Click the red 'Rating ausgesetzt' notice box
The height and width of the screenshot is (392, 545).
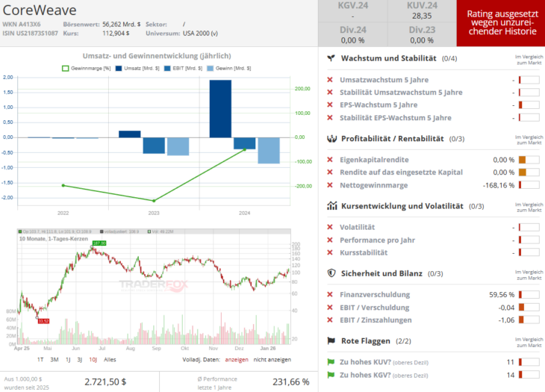500,24
